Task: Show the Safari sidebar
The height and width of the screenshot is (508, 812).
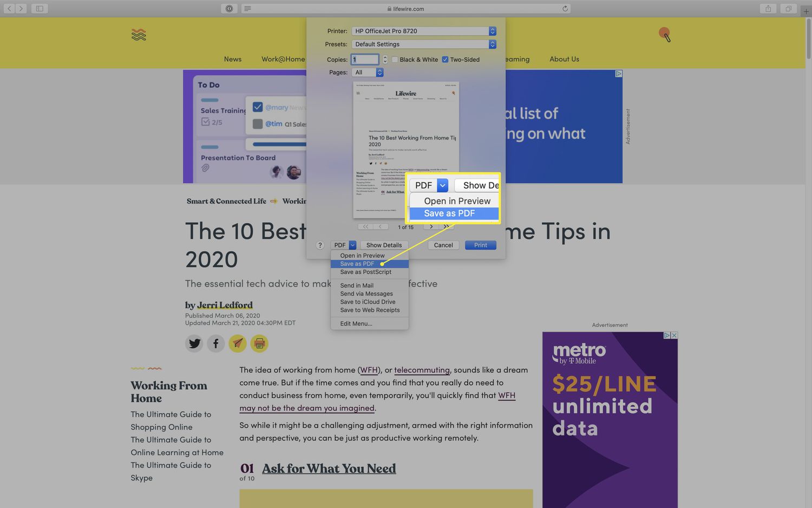Action: (x=40, y=9)
